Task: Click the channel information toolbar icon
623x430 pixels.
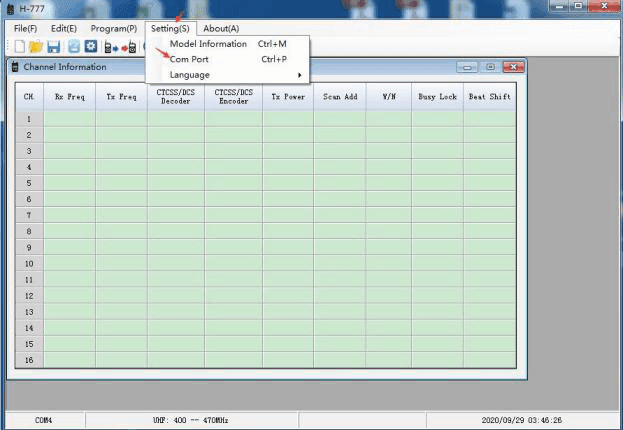Action: (x=73, y=47)
